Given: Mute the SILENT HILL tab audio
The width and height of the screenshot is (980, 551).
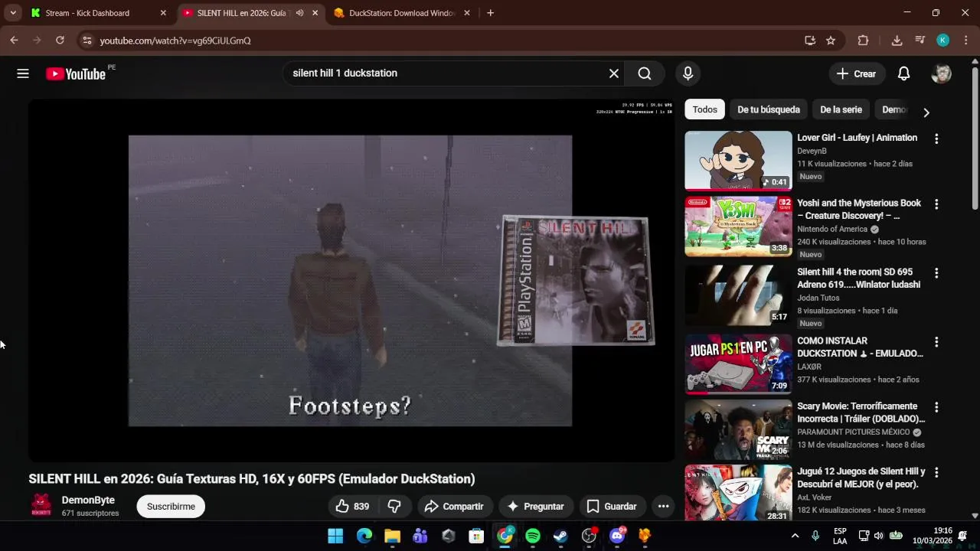Looking at the screenshot, I should (299, 13).
